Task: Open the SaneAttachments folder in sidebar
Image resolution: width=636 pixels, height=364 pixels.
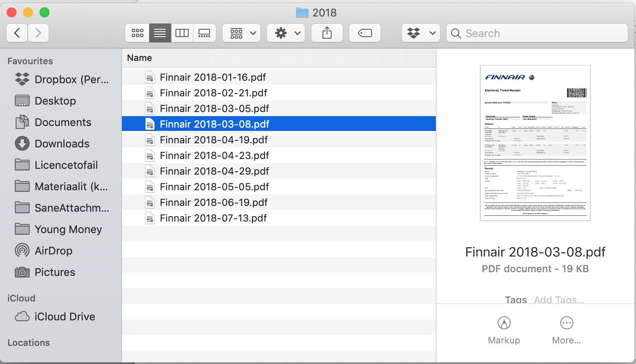Action: pos(62,208)
